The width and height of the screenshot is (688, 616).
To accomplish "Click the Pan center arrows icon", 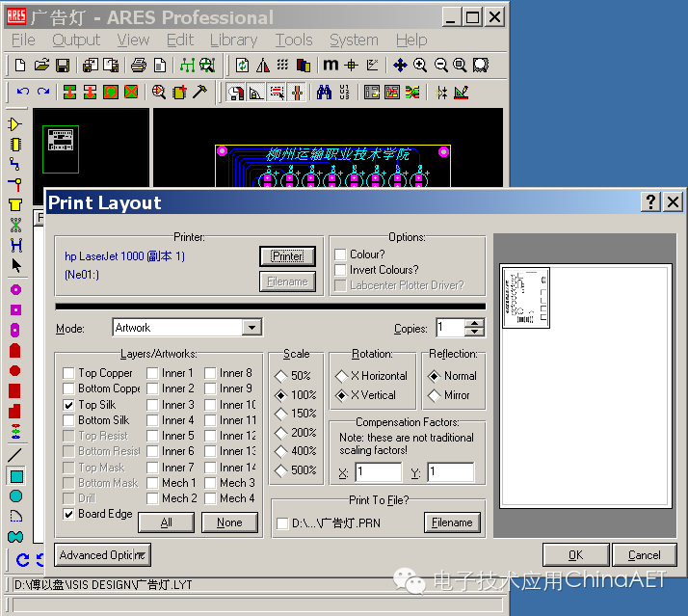I will [x=400, y=66].
